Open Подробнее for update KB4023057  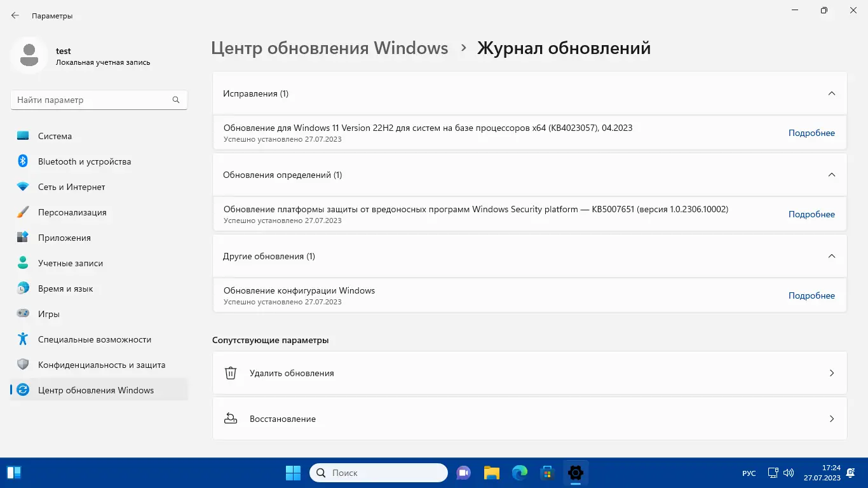[811, 132]
